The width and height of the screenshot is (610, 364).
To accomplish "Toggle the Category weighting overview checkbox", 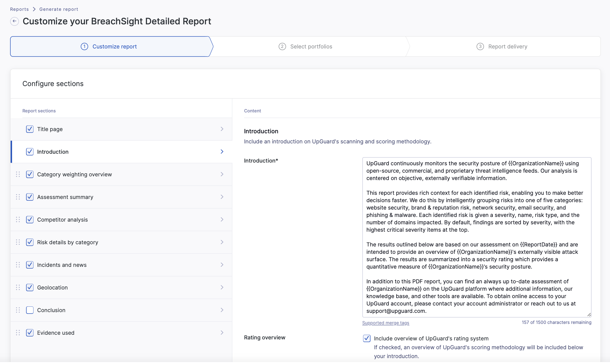I will click(30, 174).
